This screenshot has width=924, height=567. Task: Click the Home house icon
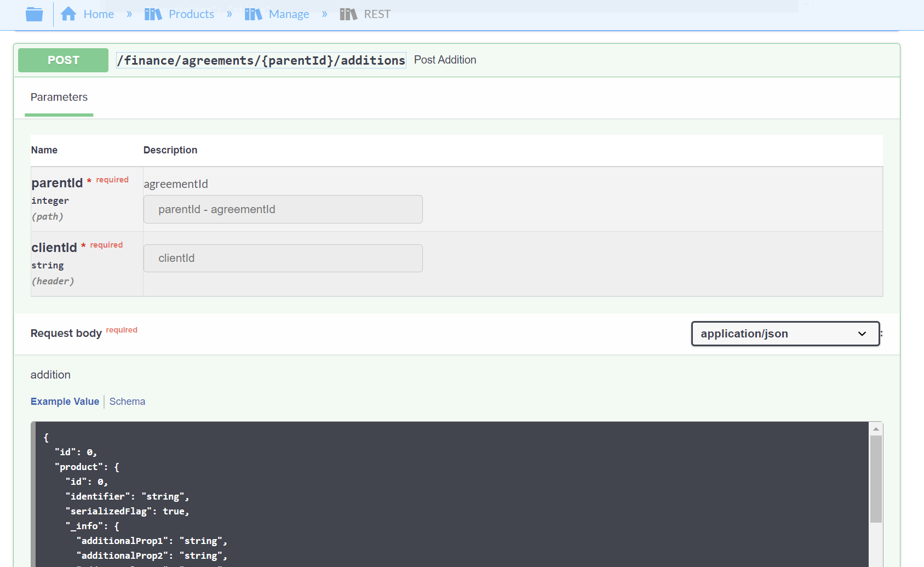click(68, 14)
